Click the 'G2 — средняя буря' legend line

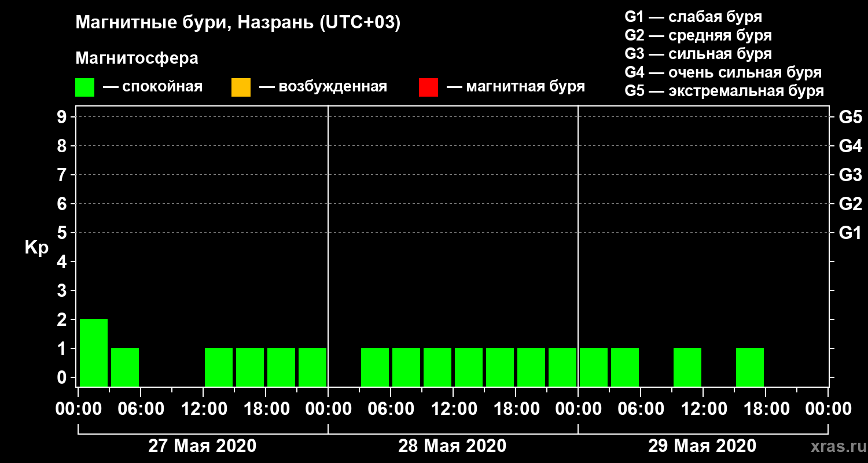(698, 35)
